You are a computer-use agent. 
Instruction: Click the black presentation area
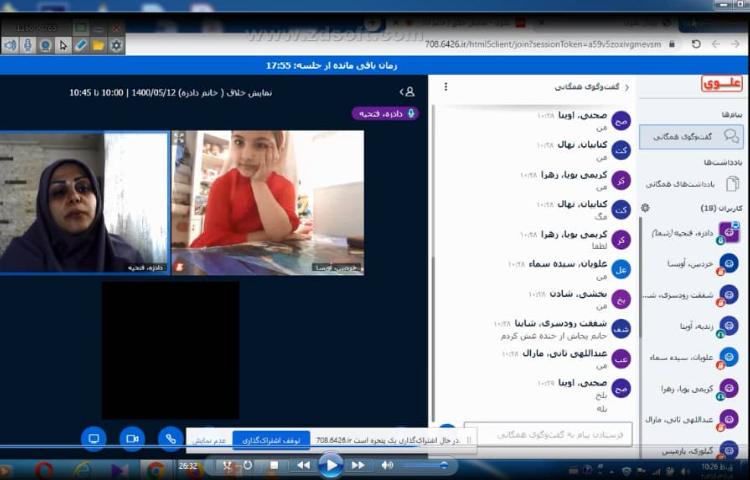point(171,350)
